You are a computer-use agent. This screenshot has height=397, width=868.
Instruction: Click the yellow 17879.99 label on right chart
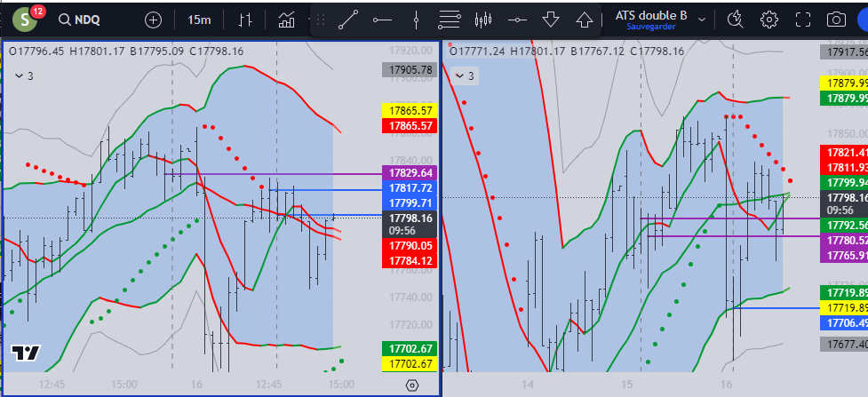844,83
